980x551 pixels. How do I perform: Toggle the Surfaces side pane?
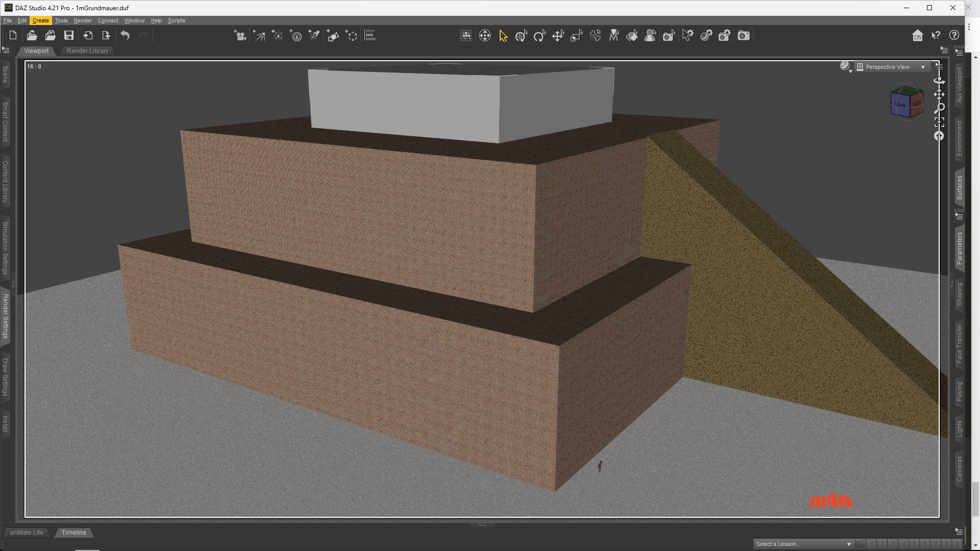[960, 187]
